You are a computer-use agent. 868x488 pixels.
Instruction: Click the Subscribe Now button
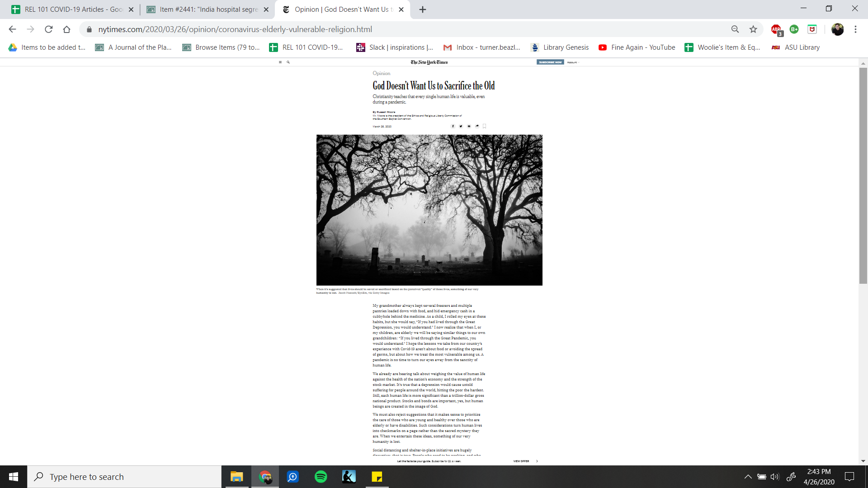point(550,62)
